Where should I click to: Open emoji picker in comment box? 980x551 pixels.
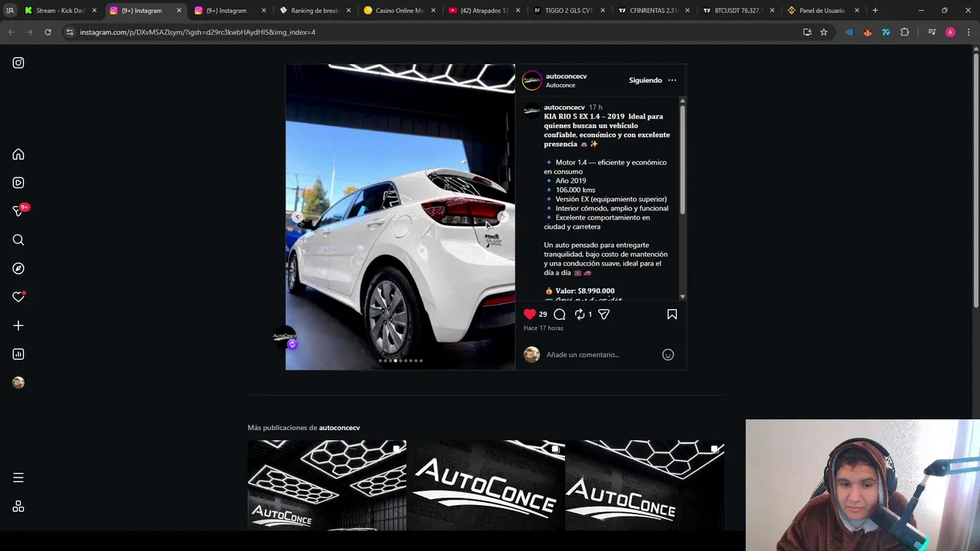pos(668,354)
